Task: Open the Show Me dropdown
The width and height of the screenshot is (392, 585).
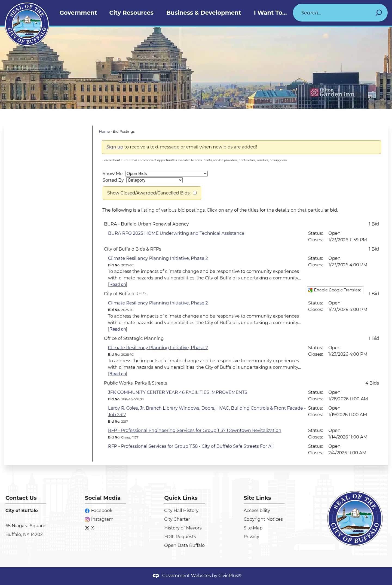Action: (x=166, y=174)
